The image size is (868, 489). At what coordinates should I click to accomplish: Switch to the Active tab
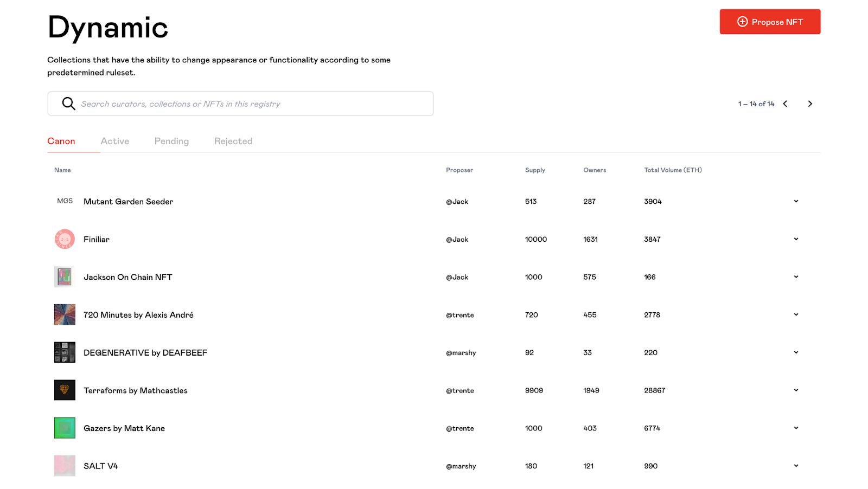[115, 141]
